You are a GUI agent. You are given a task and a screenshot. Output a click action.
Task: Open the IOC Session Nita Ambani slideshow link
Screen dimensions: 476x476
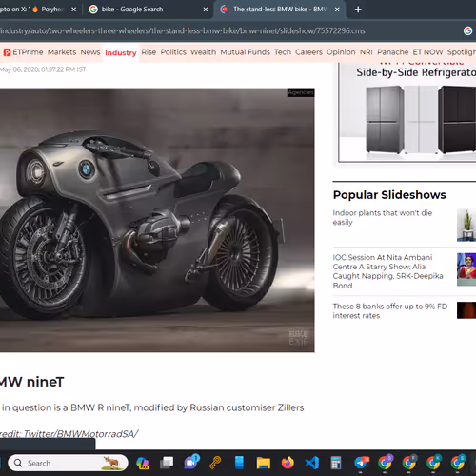click(x=387, y=271)
